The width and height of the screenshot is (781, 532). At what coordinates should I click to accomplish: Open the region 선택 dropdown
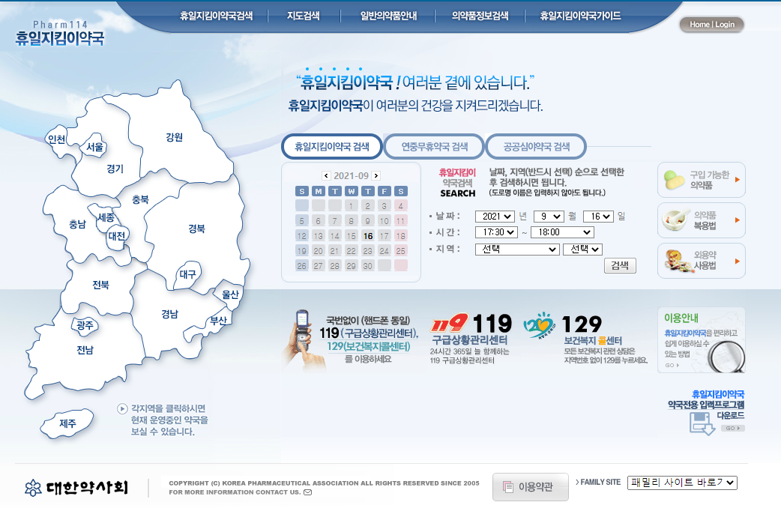517,249
